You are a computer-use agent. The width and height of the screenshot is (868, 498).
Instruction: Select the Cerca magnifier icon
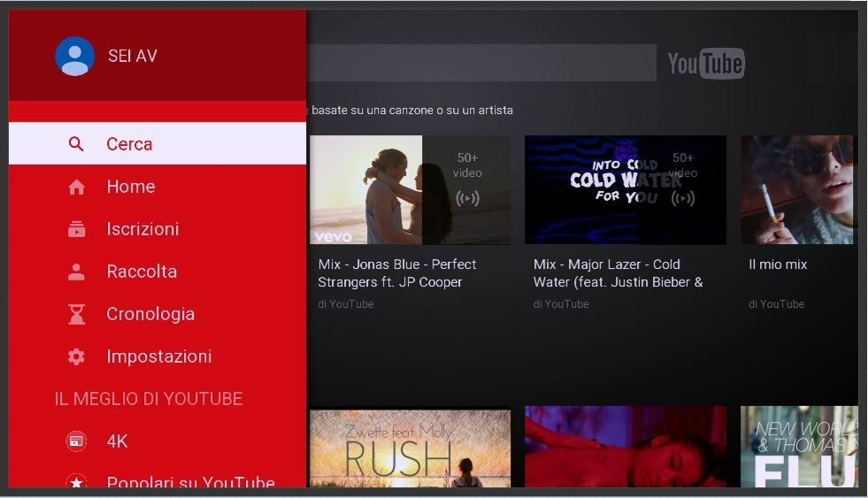76,144
